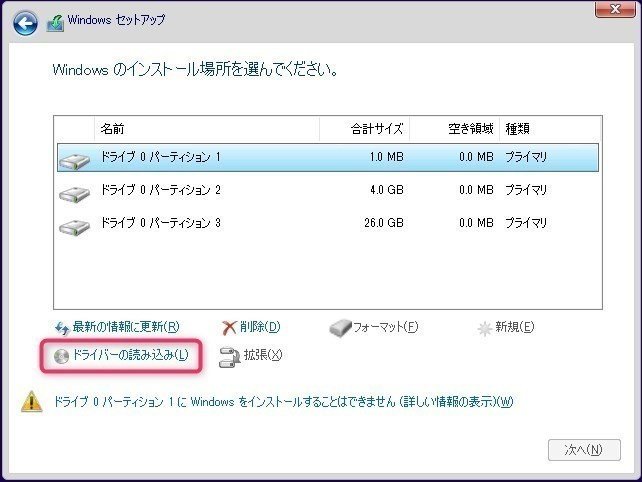642x482 pixels.
Task: Click drive icon for パーティション 2 row
Action: (74, 194)
